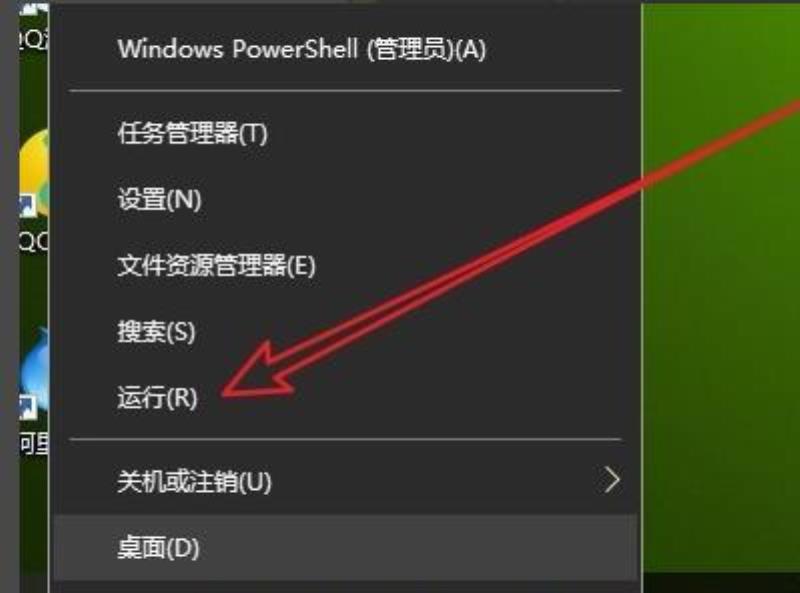Click the topmost desktop label starting with Q
The image size is (800, 593).
tap(34, 39)
